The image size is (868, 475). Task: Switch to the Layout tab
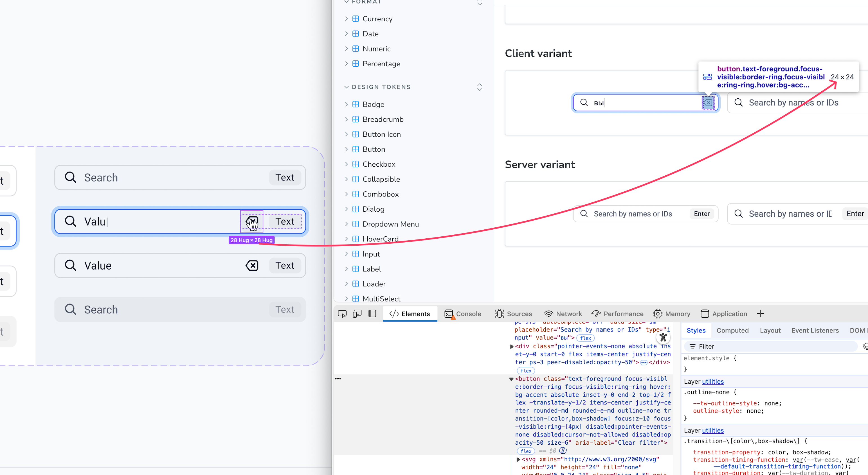[770, 331]
